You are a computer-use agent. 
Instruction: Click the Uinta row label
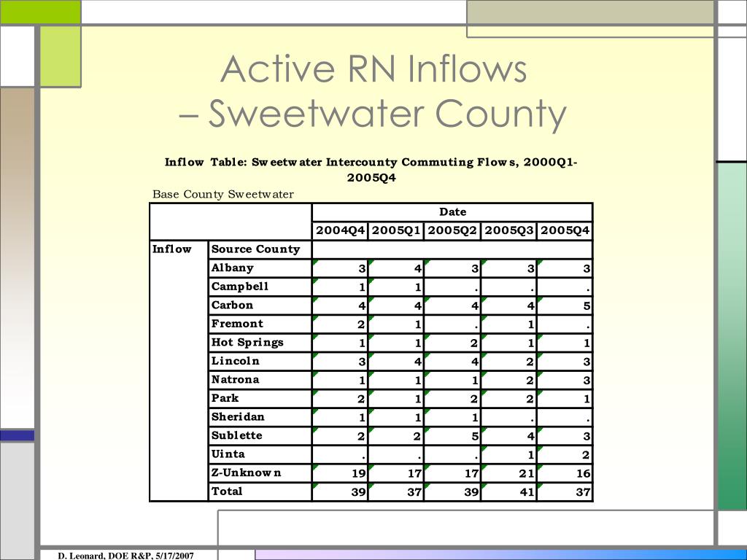point(228,454)
